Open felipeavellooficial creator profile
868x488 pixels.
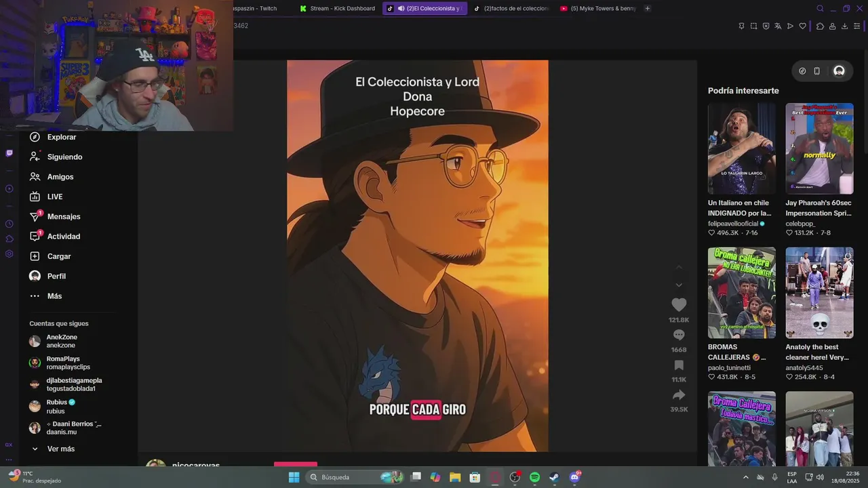tap(733, 224)
